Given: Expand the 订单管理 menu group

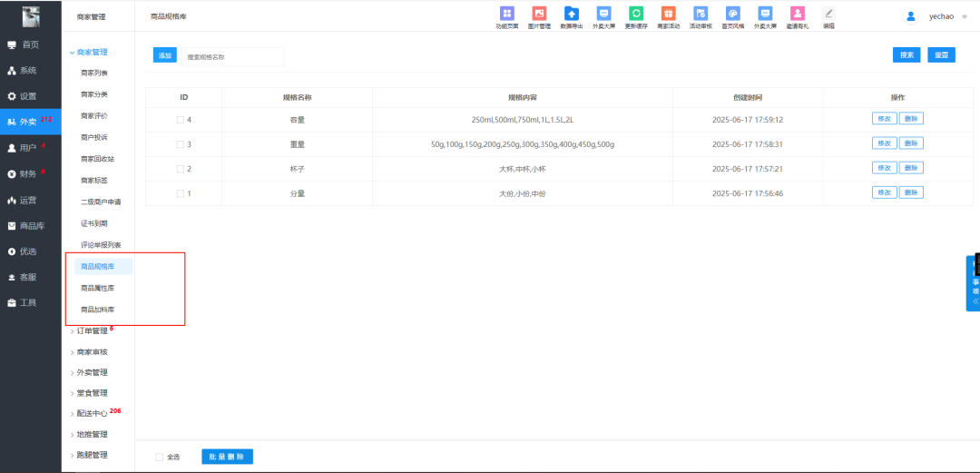Looking at the screenshot, I should pyautogui.click(x=91, y=331).
